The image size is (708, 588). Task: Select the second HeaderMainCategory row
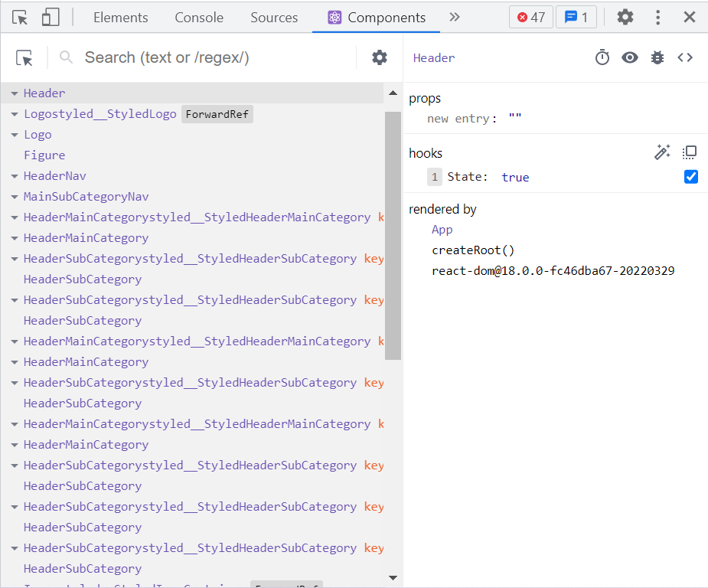tap(192, 362)
